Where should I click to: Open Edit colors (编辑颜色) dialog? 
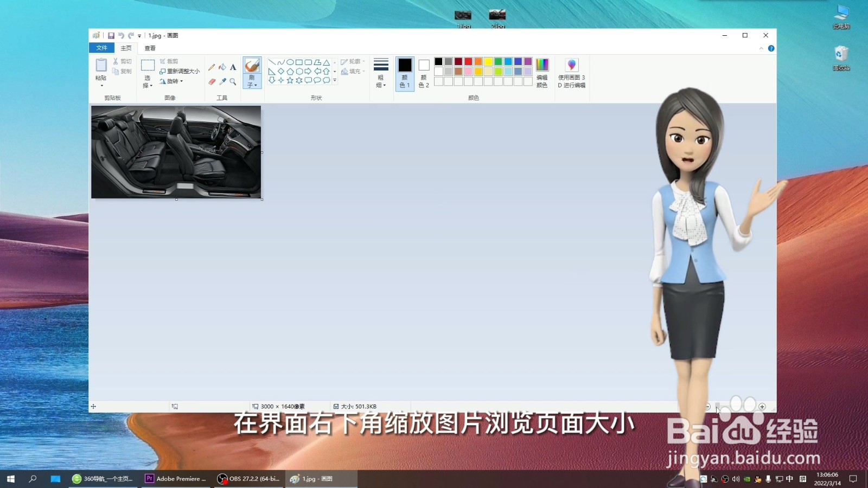pyautogui.click(x=542, y=73)
